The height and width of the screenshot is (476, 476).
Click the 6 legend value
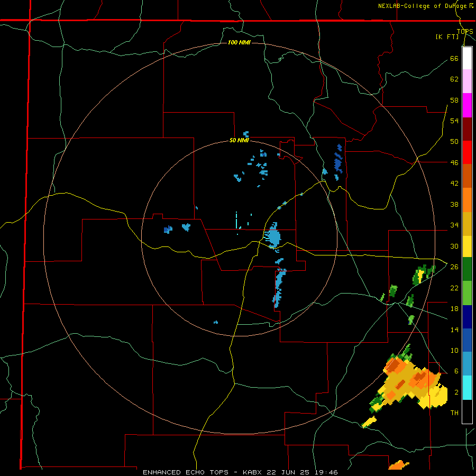click(x=456, y=371)
